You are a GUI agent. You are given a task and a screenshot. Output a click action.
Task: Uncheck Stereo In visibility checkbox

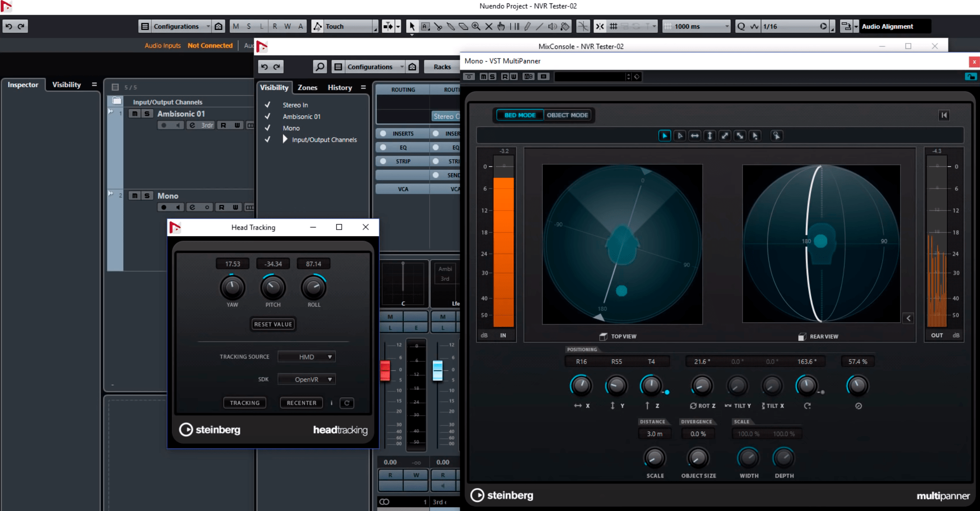268,105
